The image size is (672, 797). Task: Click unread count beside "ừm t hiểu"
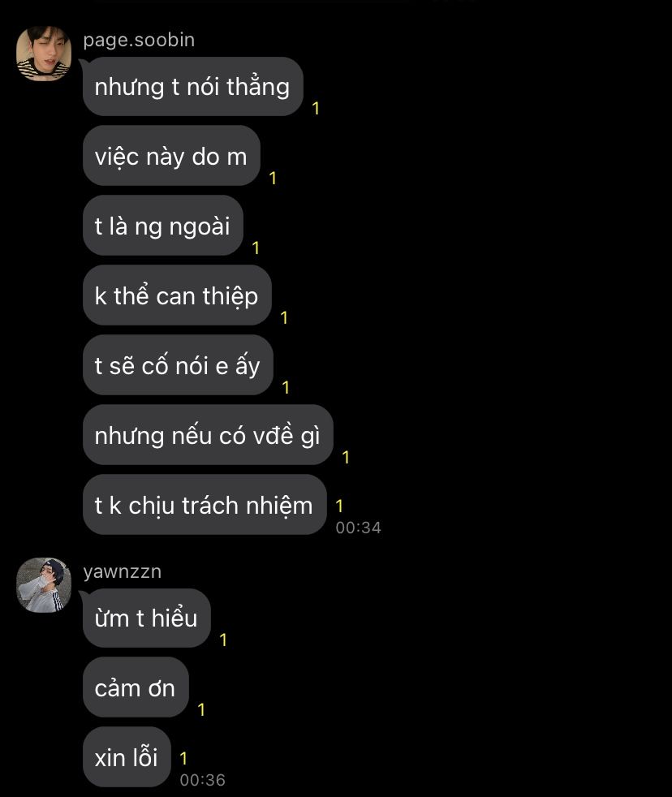coord(223,640)
